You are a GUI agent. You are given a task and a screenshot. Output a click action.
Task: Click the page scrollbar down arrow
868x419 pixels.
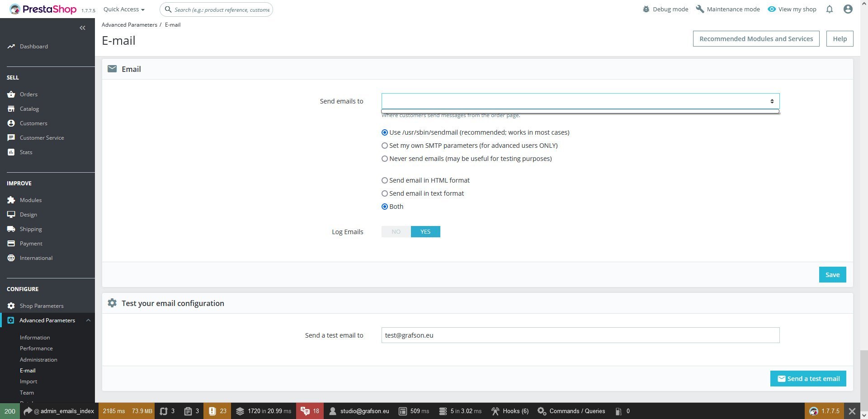864,415
